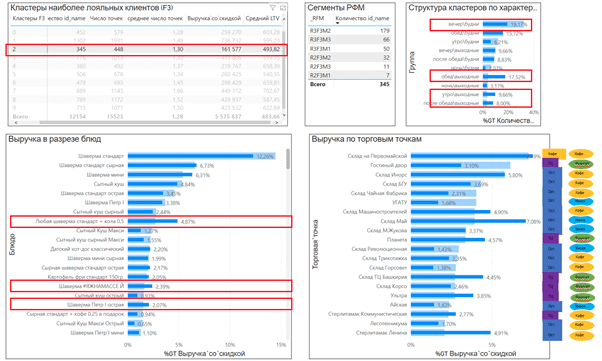Open filter icon on loyal clusters table

273,8
